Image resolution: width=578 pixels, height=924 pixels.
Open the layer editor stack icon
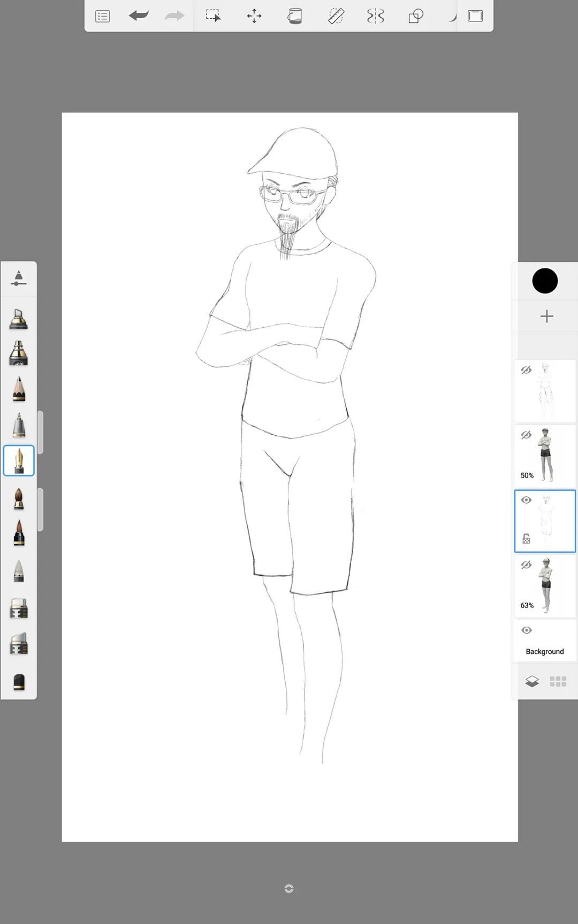(532, 681)
